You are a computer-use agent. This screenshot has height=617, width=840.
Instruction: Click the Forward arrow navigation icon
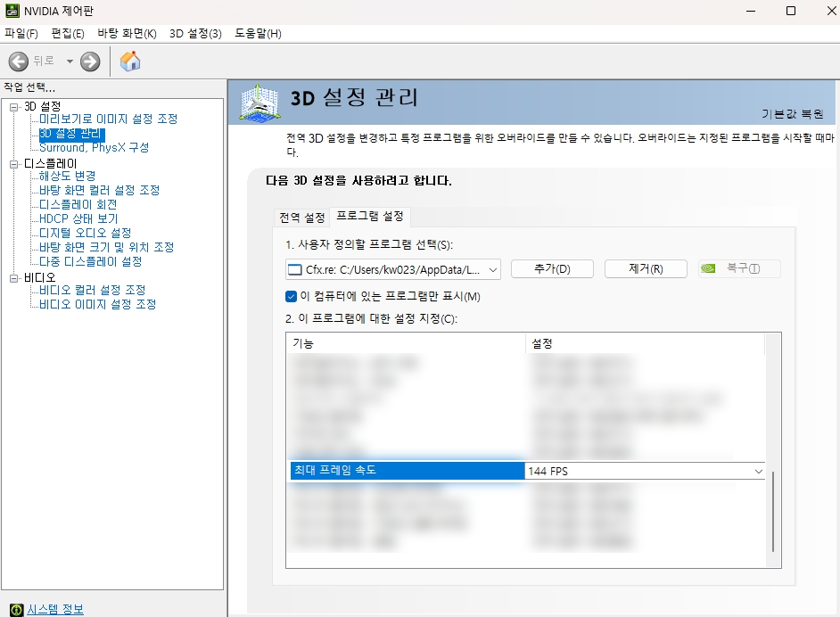click(x=90, y=62)
